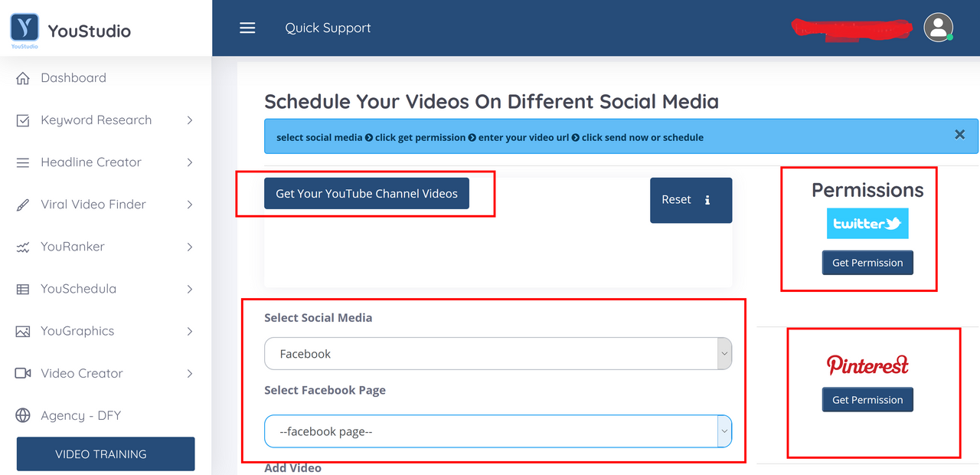
Task: Click the Select Facebook Page label
Action: coord(325,391)
